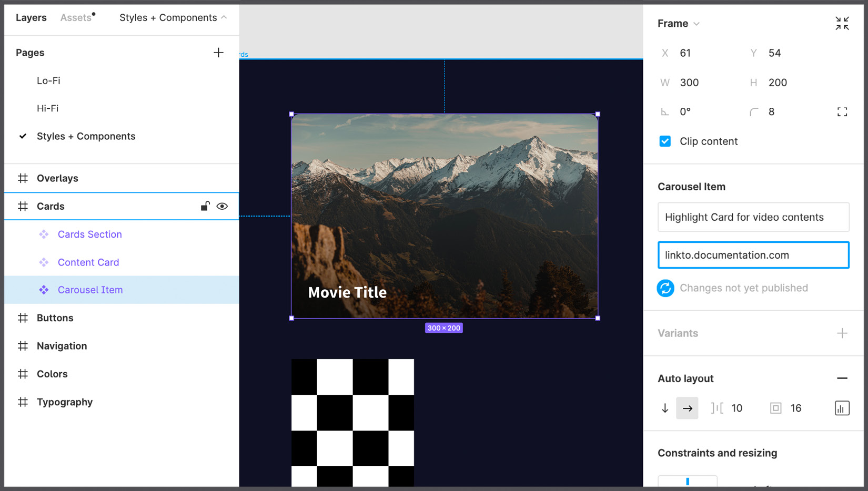Open independent corner radius options
868x491 pixels.
pyautogui.click(x=842, y=111)
